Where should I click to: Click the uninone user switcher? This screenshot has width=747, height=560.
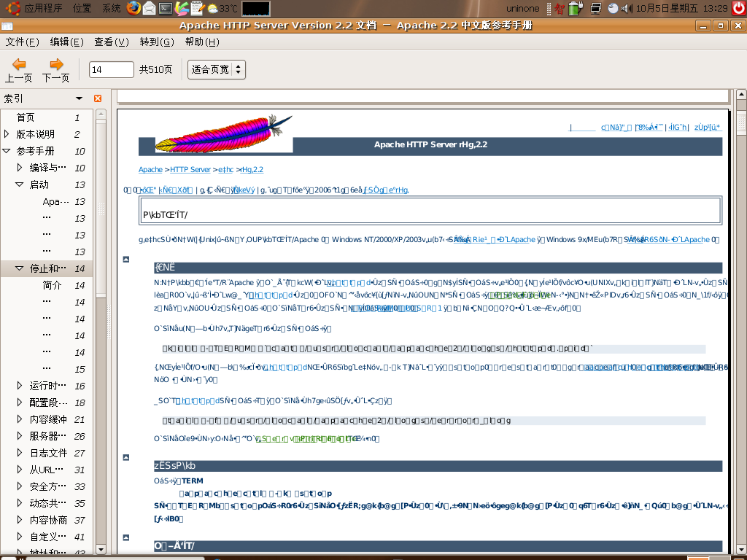pyautogui.click(x=522, y=9)
